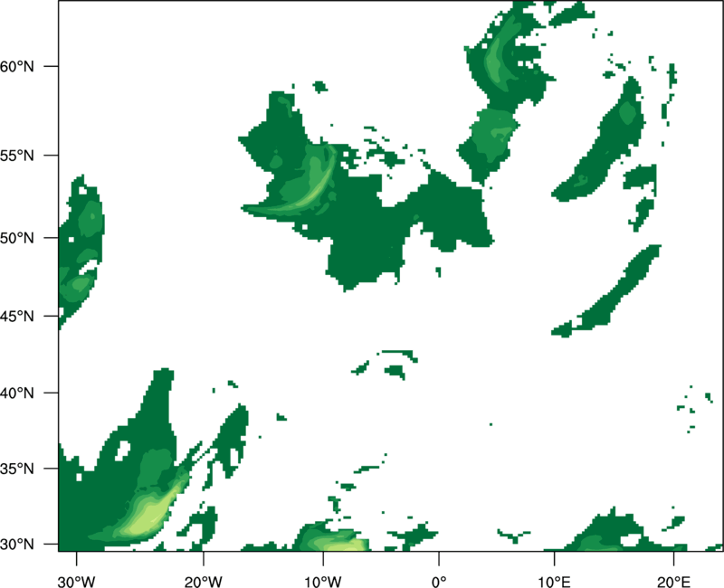
Task: Click the 10°E longitude label
Action: click(x=554, y=582)
